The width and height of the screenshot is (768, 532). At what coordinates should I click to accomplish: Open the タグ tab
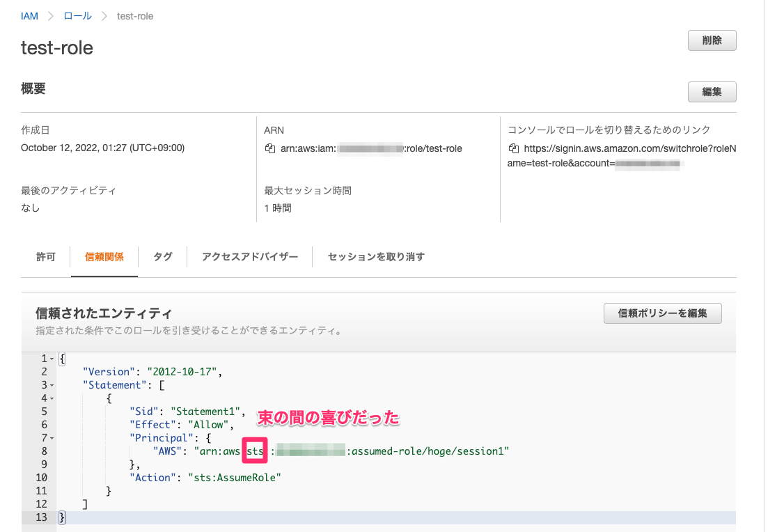pos(162,256)
